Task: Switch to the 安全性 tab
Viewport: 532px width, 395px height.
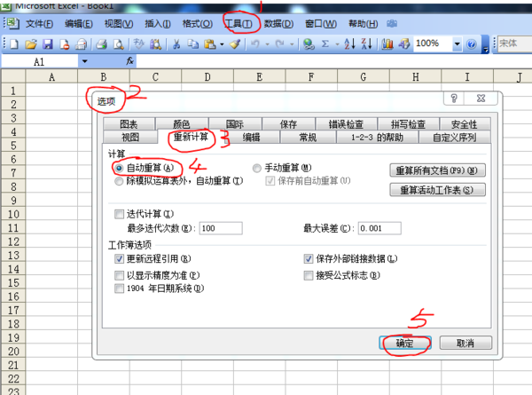Action: [x=464, y=124]
